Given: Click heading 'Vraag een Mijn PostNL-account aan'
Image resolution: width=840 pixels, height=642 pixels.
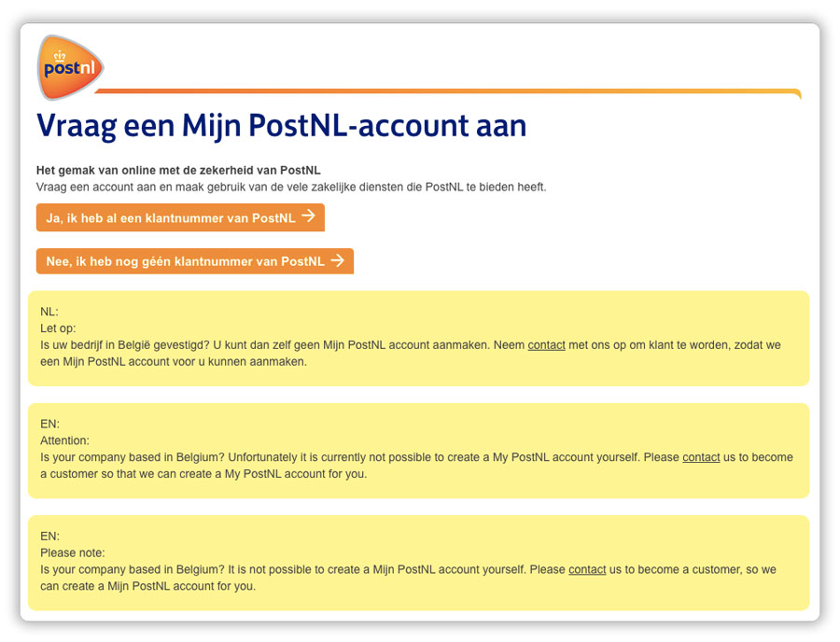Looking at the screenshot, I should click(281, 126).
